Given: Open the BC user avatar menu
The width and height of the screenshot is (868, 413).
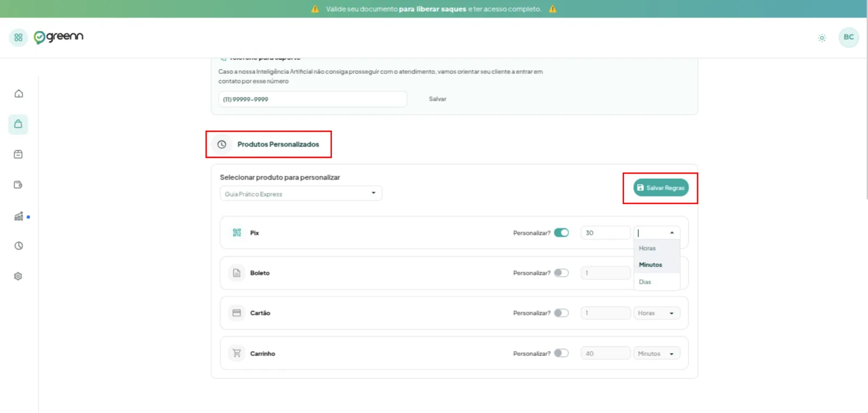Looking at the screenshot, I should pos(848,37).
